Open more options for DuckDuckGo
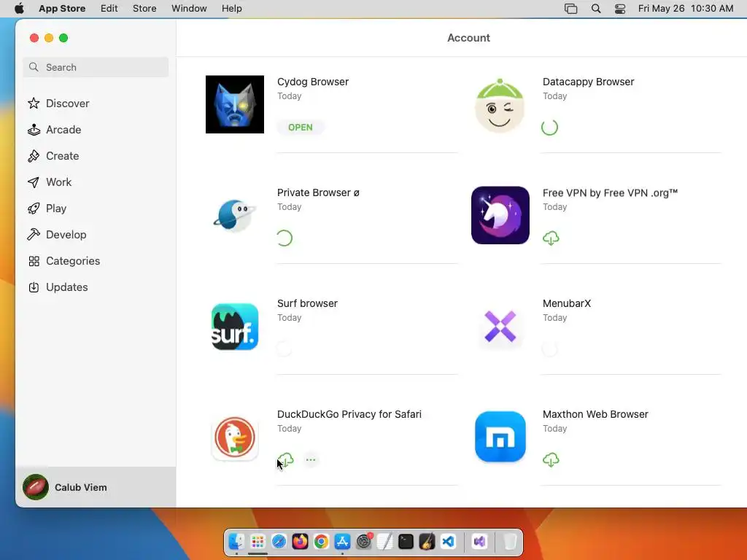Screen dimensions: 747x560 pos(311,460)
